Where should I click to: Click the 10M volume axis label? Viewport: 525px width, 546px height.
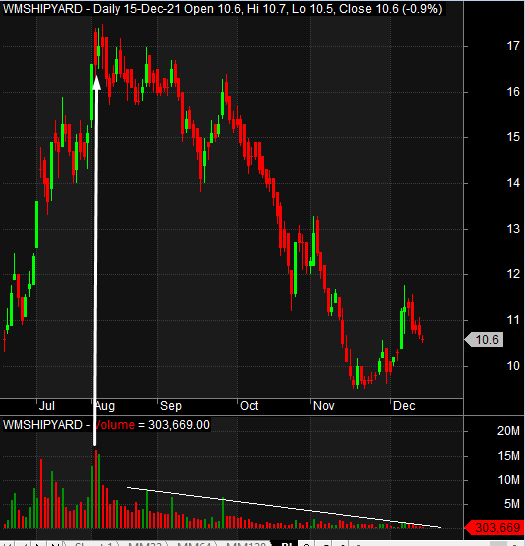coord(508,480)
